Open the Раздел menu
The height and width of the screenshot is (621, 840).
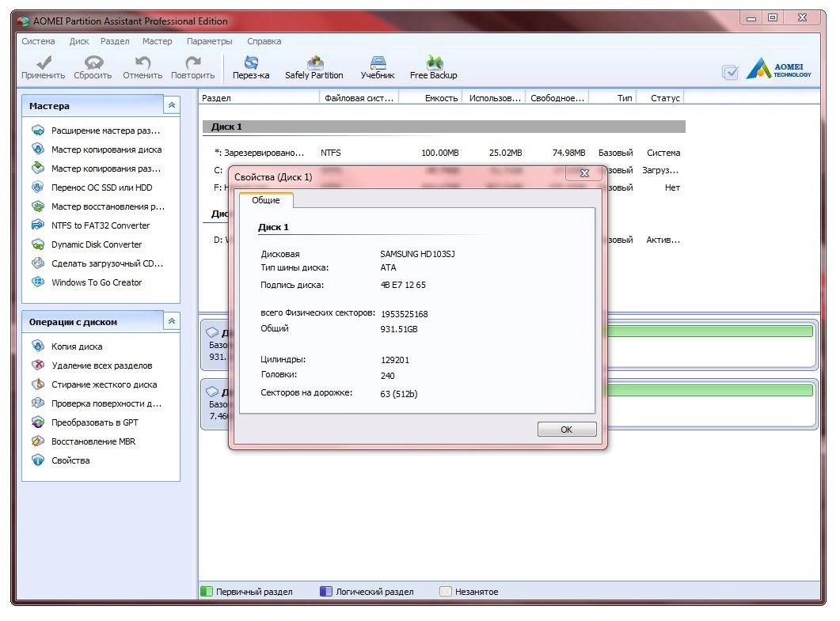[115, 41]
